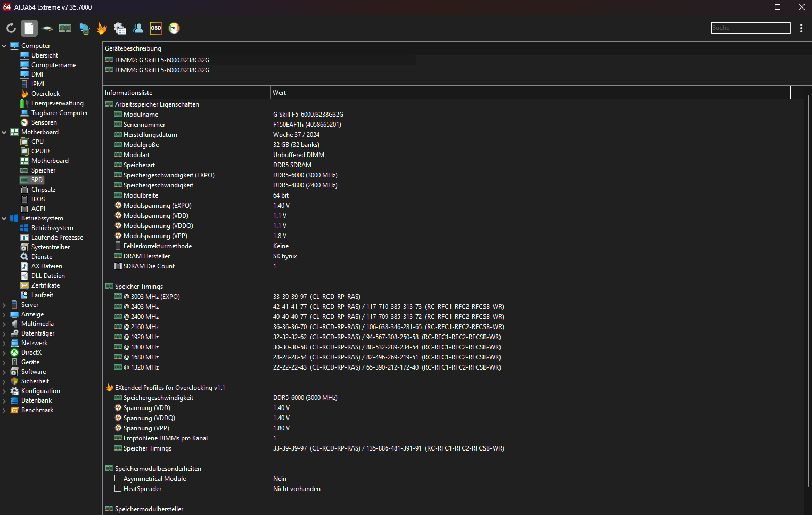
Task: Click the Speichermodulhersteller section heading
Action: (149, 509)
